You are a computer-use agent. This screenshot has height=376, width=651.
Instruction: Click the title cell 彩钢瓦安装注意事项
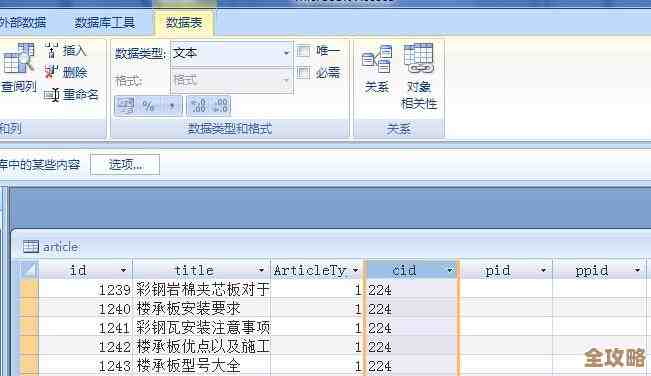[202, 328]
